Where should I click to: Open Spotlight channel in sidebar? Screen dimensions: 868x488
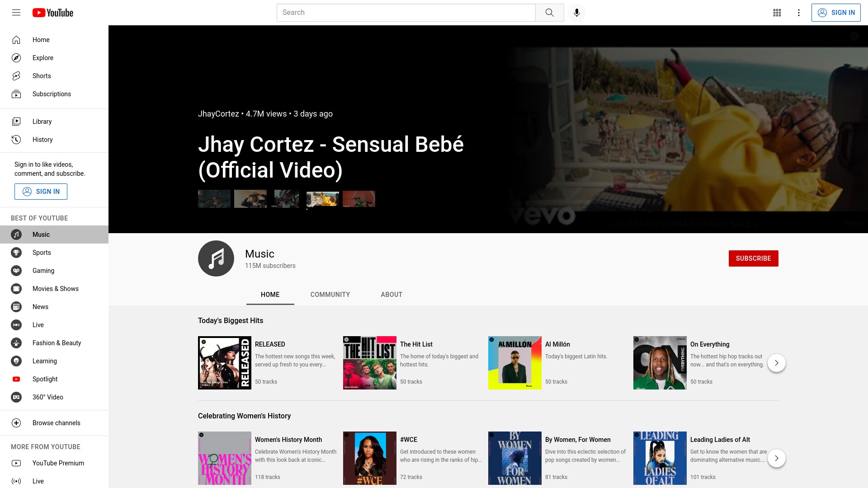click(54, 379)
